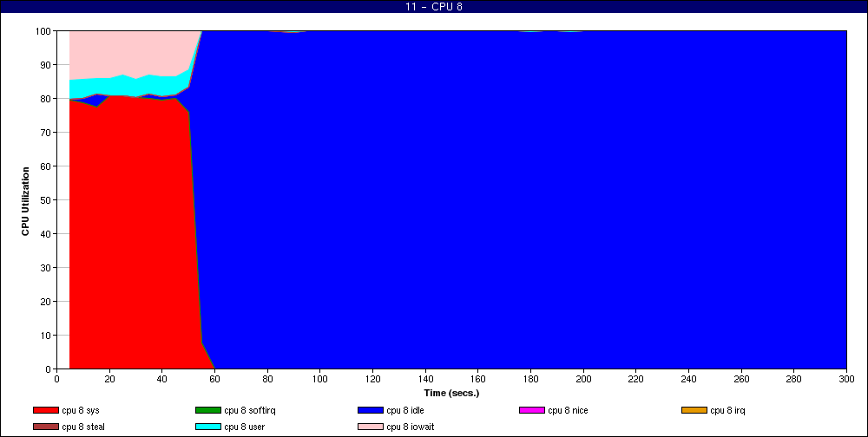Select the 'cpu 8 steal' legend label
Viewport: 868px width, 437px height.
click(83, 427)
